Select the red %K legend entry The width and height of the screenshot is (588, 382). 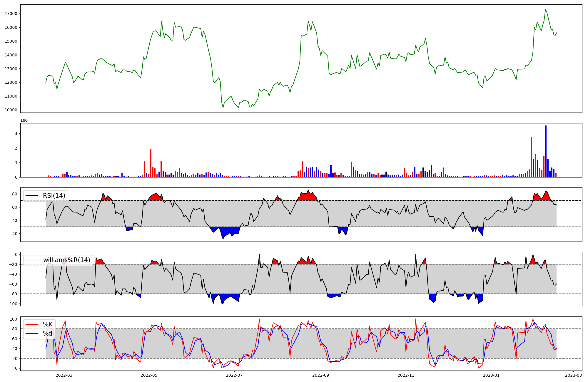coord(47,324)
